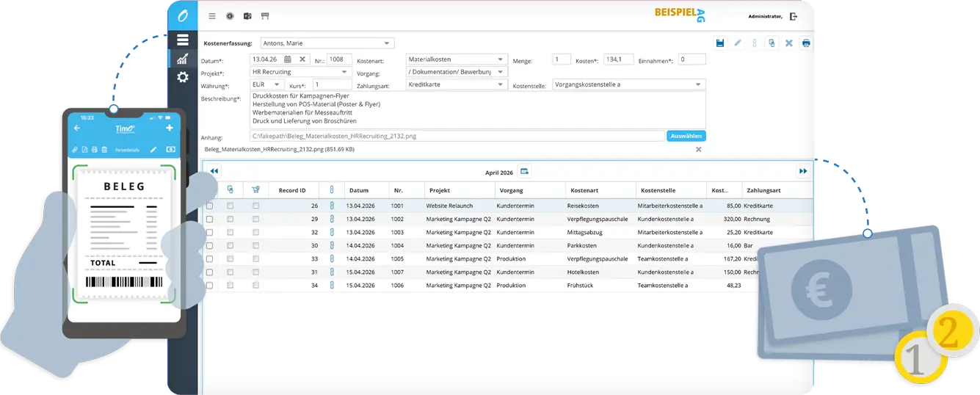
Task: Click the Reisedetails label in phone app
Action: 126,149
